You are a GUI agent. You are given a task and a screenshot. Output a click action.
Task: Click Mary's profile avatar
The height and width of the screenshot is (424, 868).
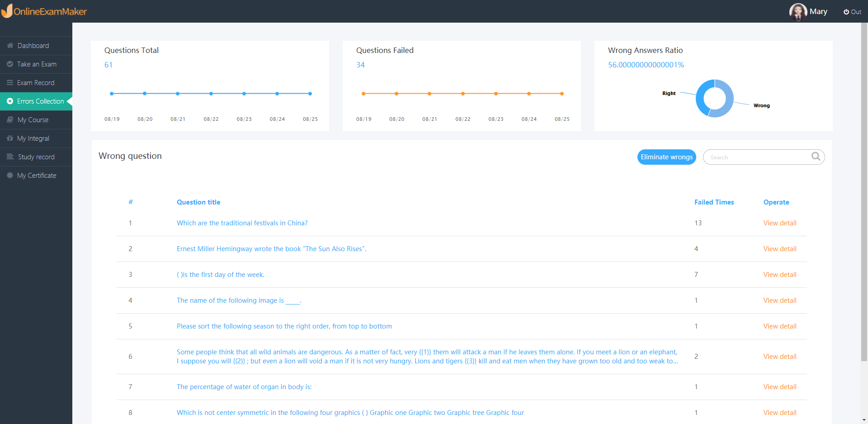798,12
